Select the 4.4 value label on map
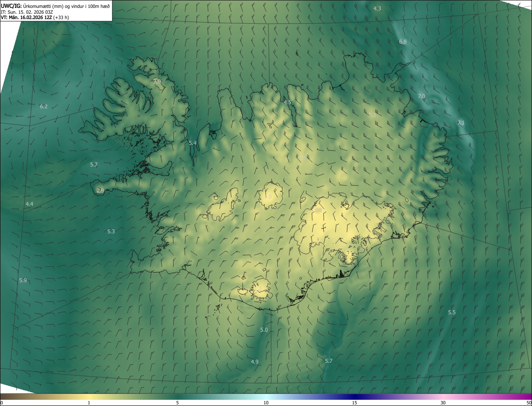532x406 pixels. 30,204
